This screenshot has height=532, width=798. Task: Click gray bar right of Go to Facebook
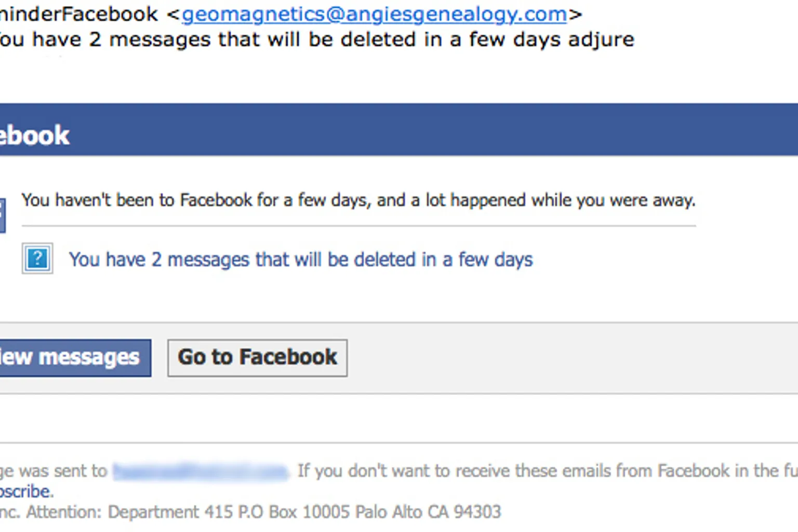click(571, 358)
